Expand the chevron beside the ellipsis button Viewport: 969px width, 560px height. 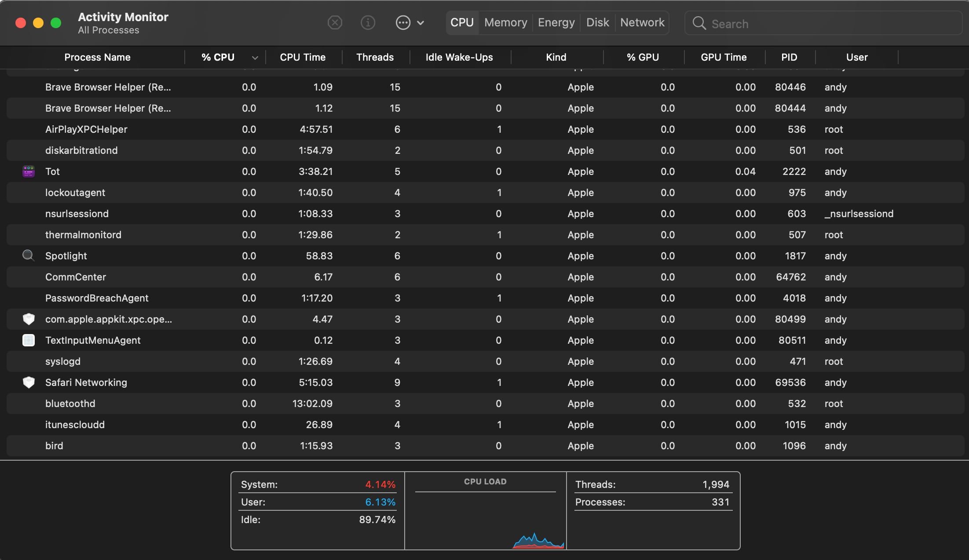point(421,23)
